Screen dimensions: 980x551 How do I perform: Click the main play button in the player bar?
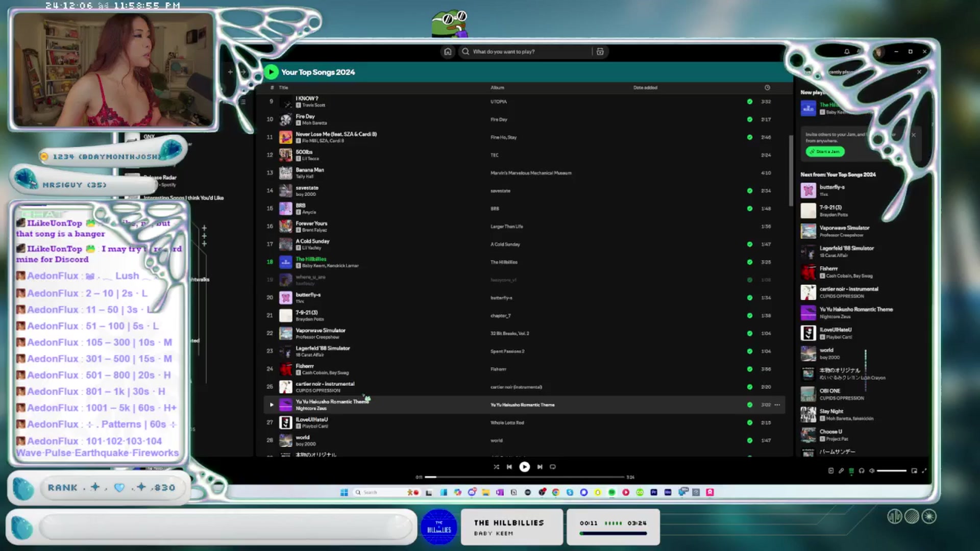click(x=524, y=467)
